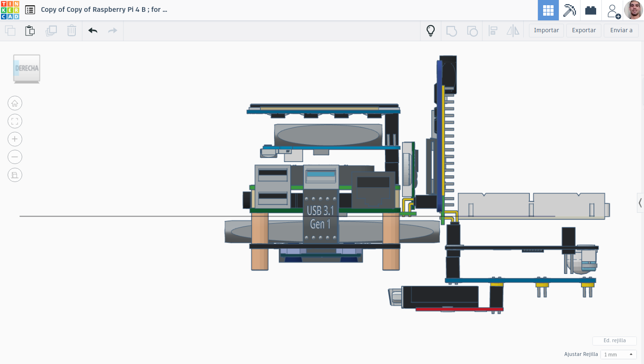Click the Importar button
644x364 pixels.
coord(546,30)
